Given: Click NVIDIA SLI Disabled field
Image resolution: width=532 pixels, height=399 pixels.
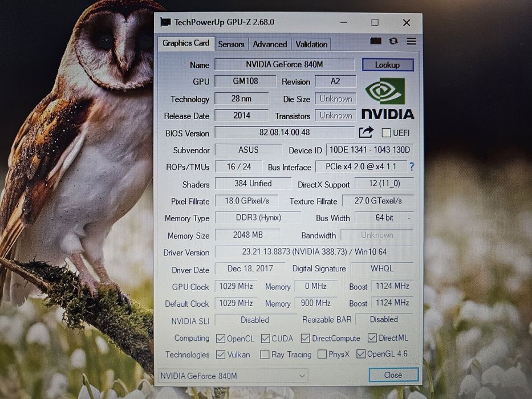Looking at the screenshot, I should pyautogui.click(x=255, y=320).
